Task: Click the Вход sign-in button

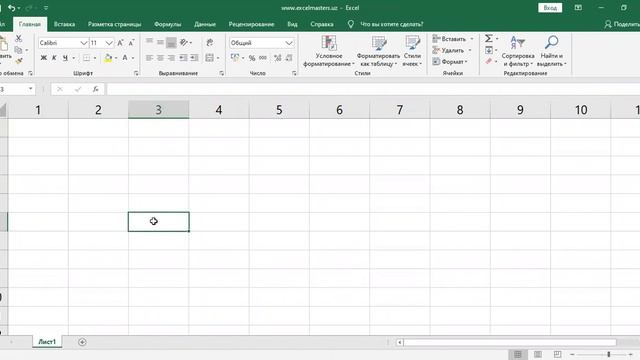Action: [550, 8]
